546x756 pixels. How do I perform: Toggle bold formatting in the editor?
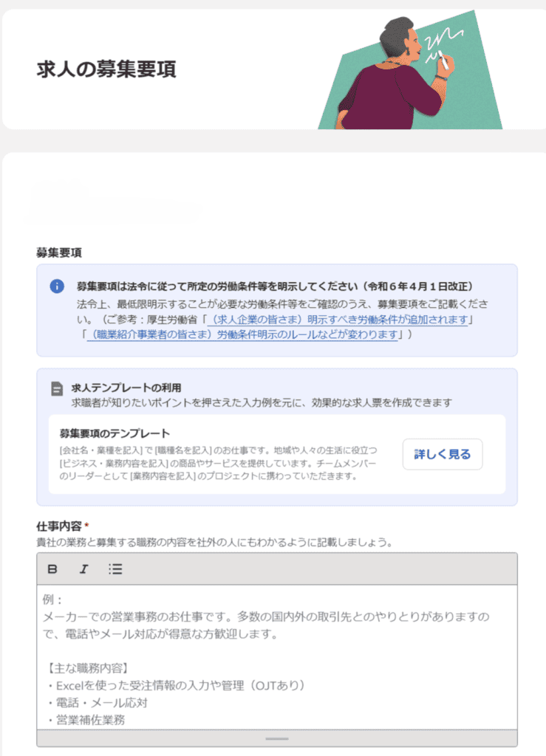(52, 569)
